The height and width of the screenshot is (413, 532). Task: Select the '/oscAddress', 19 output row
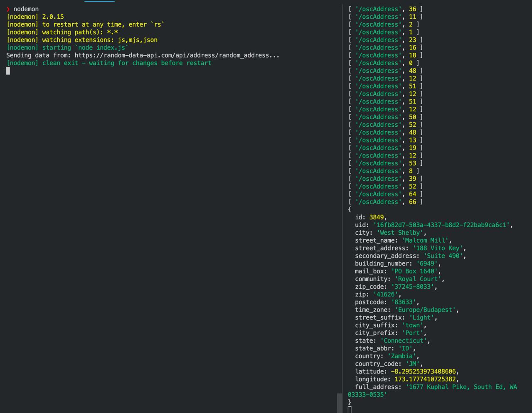385,148
